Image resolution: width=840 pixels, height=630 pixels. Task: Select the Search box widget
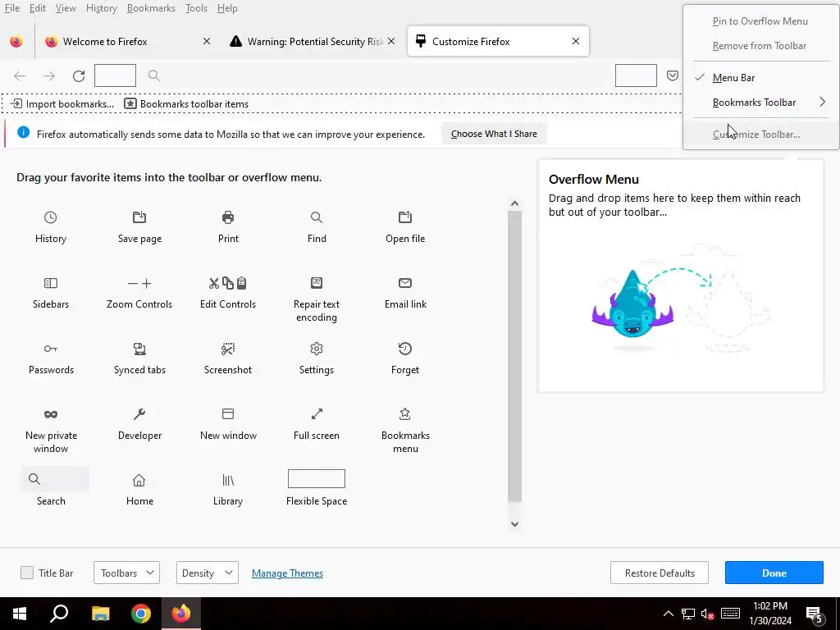[55, 479]
